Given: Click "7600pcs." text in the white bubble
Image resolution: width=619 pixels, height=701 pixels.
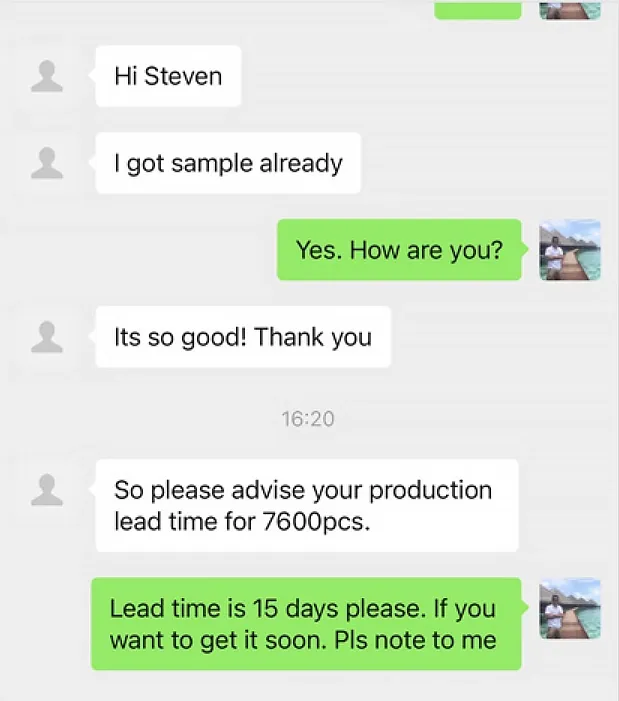Looking at the screenshot, I should coord(316,522).
